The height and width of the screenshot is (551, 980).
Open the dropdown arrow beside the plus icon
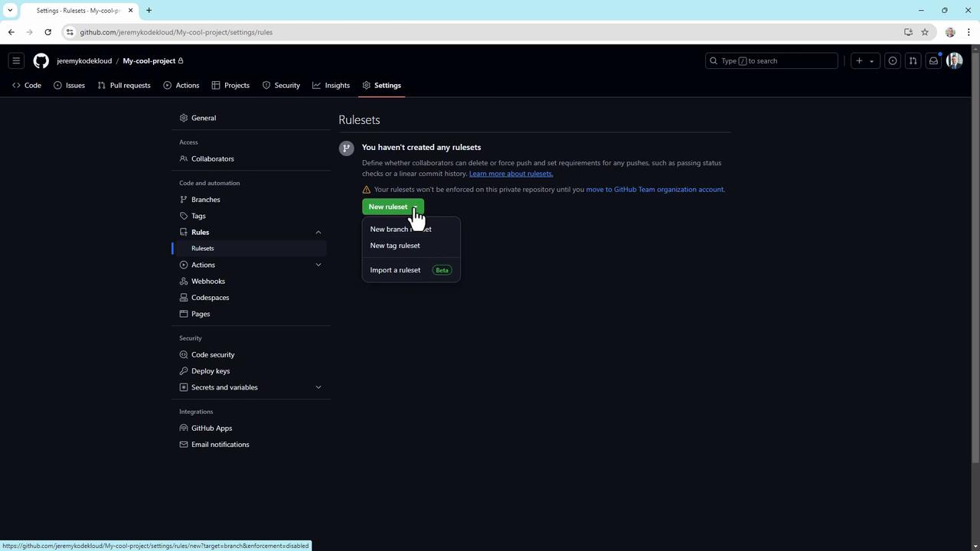click(871, 61)
